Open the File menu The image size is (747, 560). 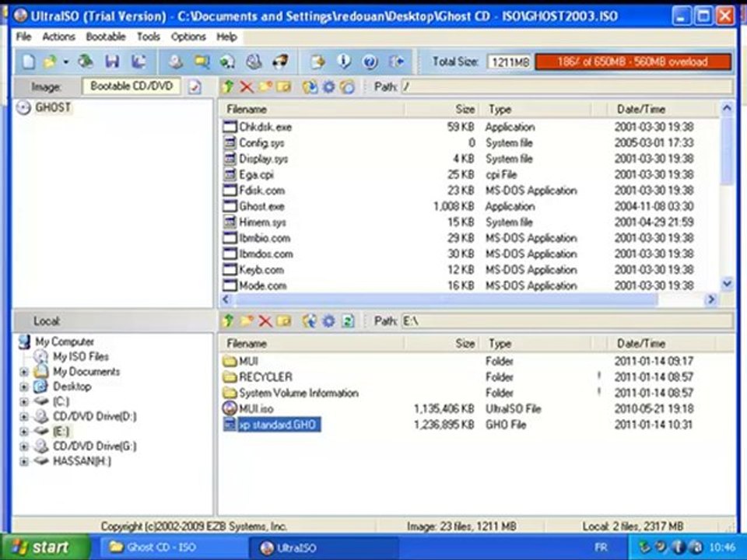tap(23, 37)
